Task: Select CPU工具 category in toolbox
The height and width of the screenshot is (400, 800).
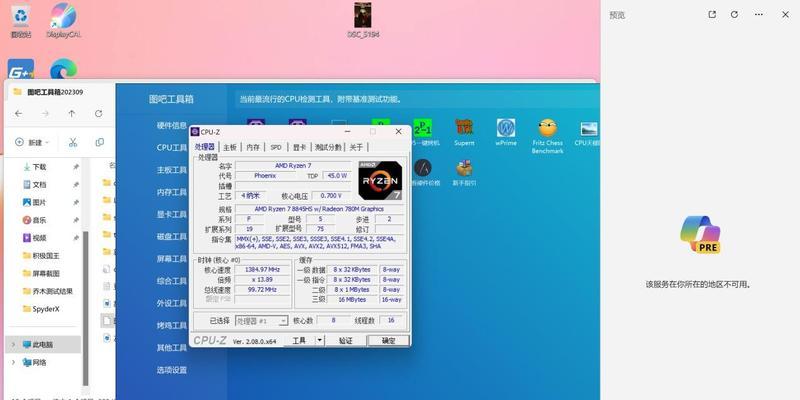Action: (171, 147)
